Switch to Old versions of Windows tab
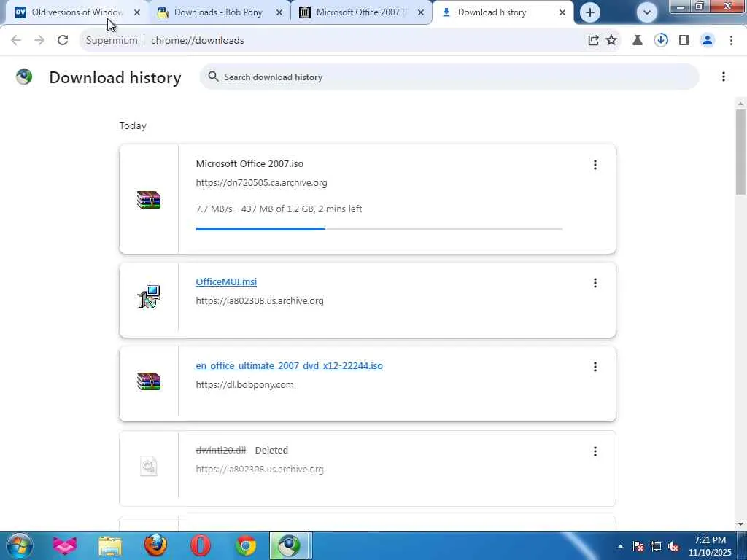This screenshot has height=560, width=747. (77, 12)
